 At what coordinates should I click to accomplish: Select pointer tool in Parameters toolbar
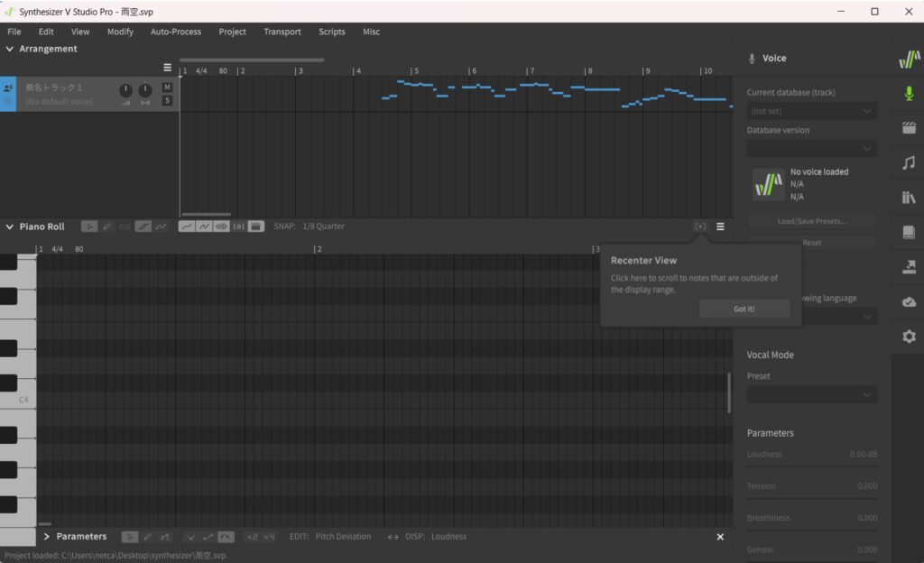pos(130,537)
